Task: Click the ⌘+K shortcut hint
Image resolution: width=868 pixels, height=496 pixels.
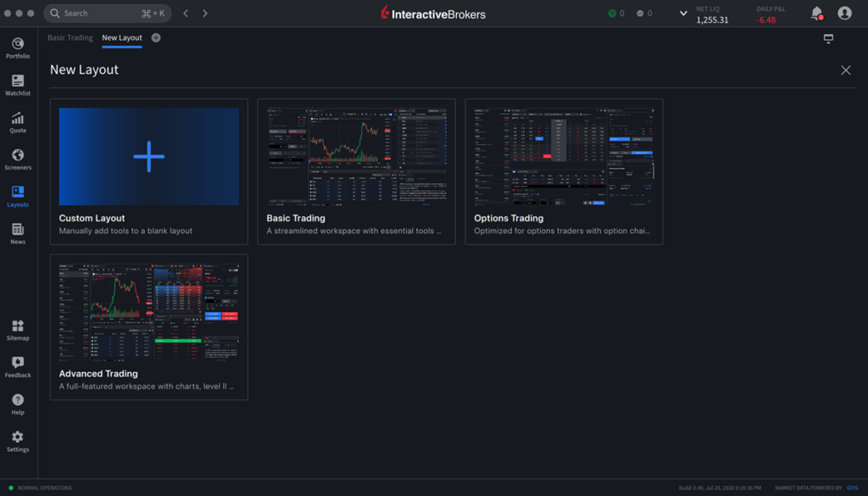Action: click(x=153, y=14)
